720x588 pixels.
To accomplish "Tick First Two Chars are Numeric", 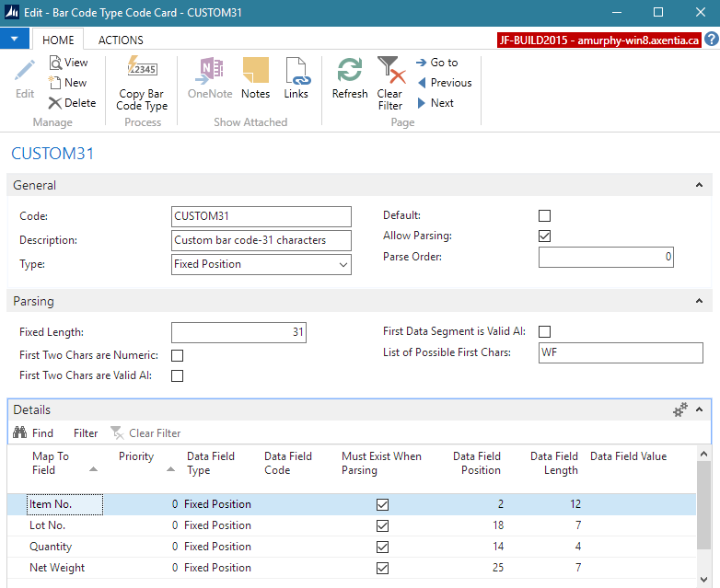I will pos(178,355).
